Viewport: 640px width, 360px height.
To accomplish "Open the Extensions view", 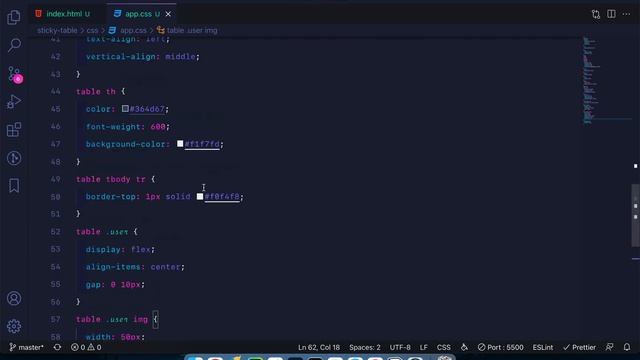I will [14, 130].
